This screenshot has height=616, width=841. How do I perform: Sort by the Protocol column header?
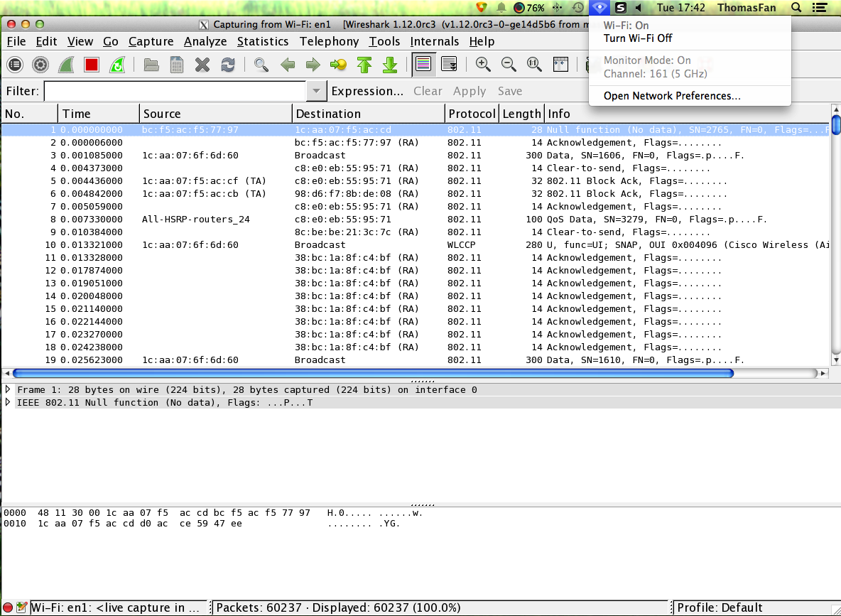472,114
